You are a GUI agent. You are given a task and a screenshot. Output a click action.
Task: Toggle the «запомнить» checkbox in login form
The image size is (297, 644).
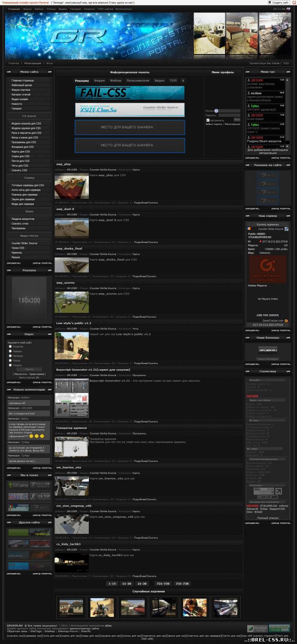pos(208,120)
